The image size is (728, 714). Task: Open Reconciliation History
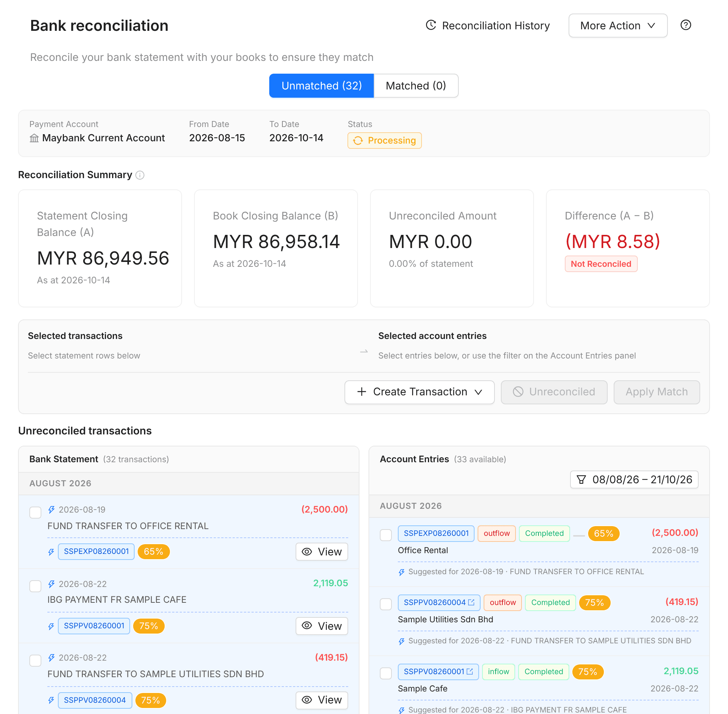[x=488, y=26]
